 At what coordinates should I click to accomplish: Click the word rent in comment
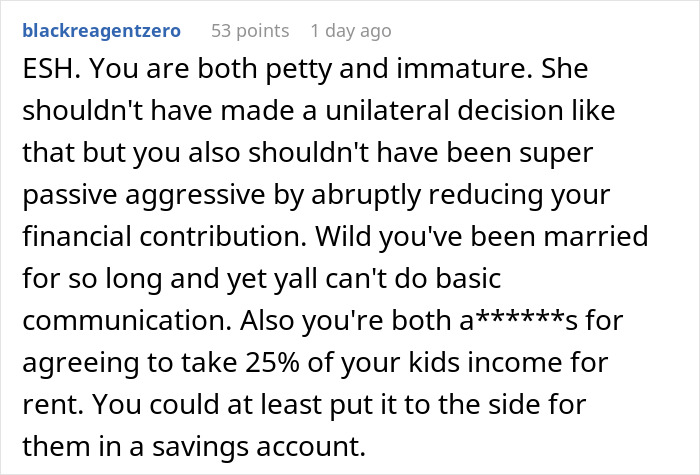click(x=53, y=404)
